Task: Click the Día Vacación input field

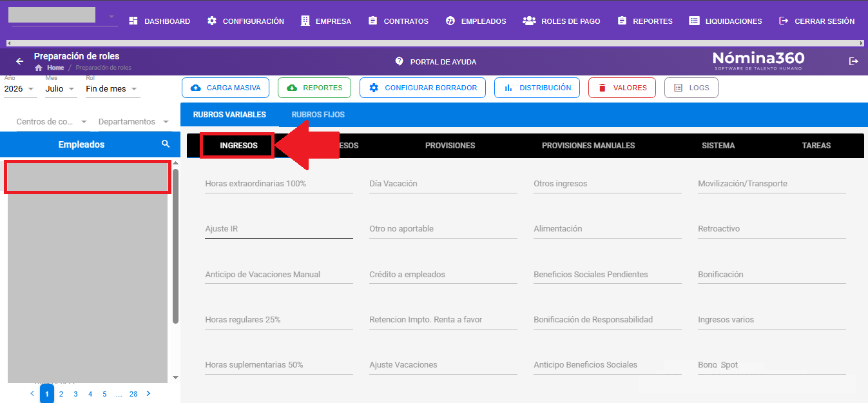Action: [443, 184]
